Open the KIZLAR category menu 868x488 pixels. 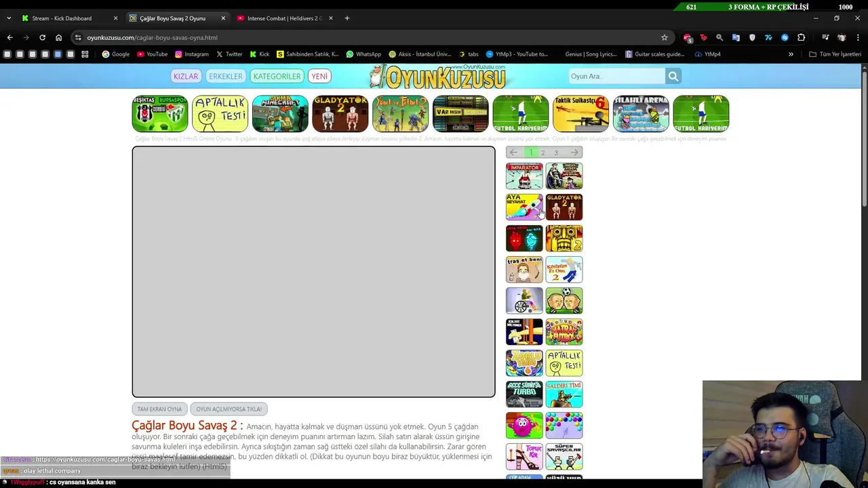click(186, 77)
